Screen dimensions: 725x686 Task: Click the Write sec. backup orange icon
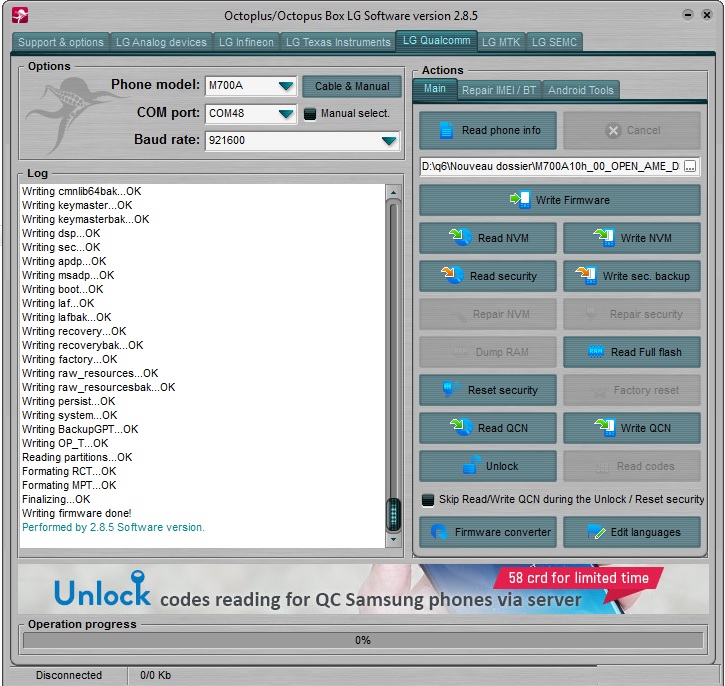coord(586,276)
